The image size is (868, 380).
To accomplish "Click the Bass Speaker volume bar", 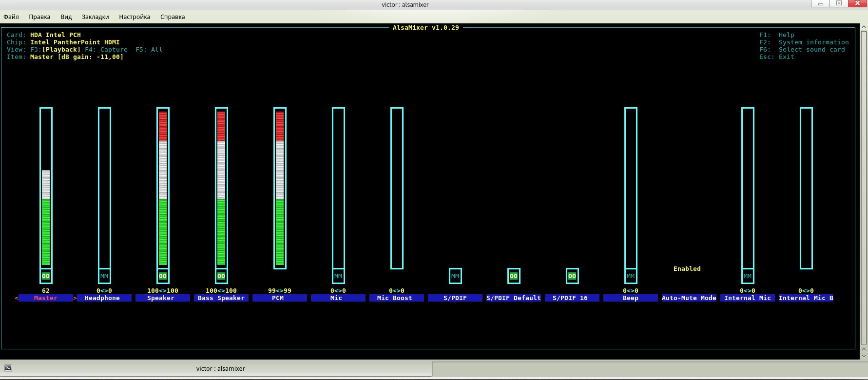I will tap(221, 188).
